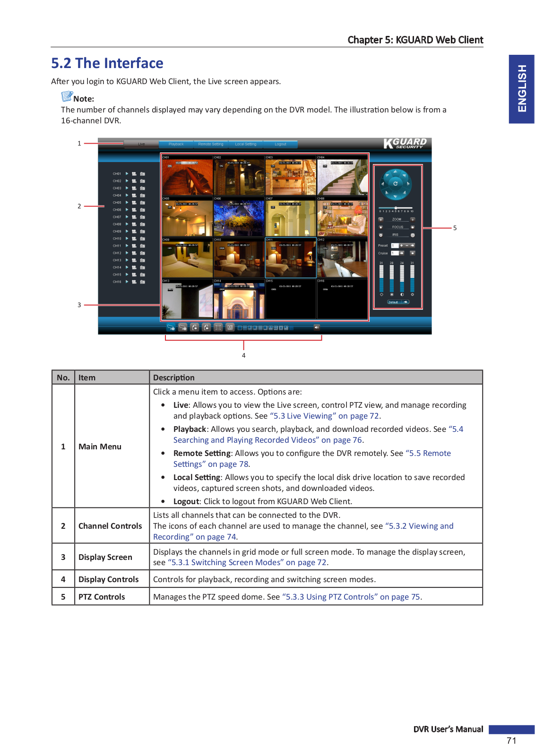Move PTZ diagonally with the upper-right arrow

405,175
